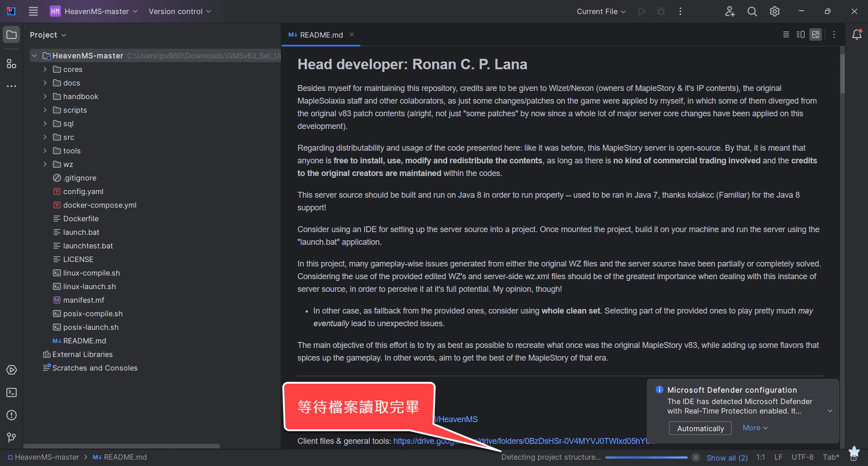Change the UTF-8 file encoding
Viewport: 868px width, 466px height.
802,457
